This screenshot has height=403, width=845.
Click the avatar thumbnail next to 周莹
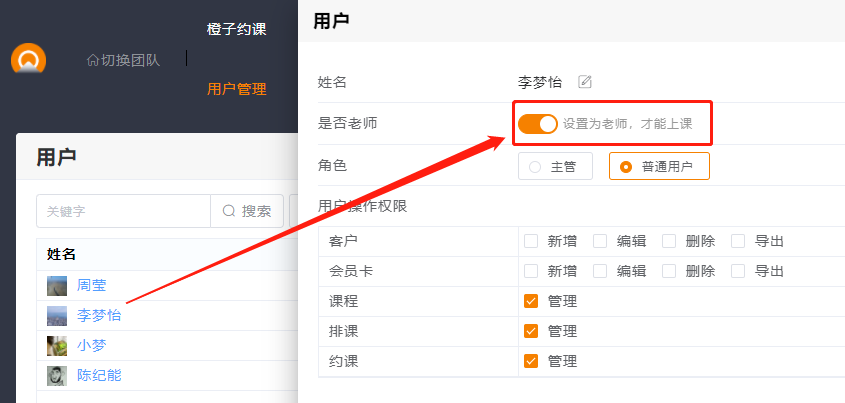click(x=57, y=285)
